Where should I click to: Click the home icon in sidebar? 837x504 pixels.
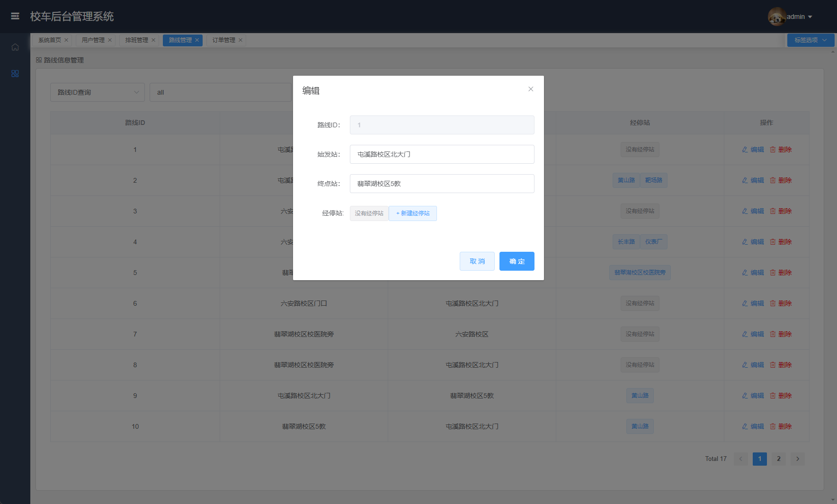pos(15,47)
